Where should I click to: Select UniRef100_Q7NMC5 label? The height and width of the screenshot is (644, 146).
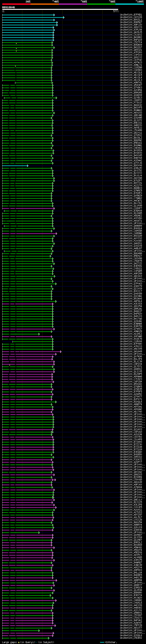coord(131,191)
